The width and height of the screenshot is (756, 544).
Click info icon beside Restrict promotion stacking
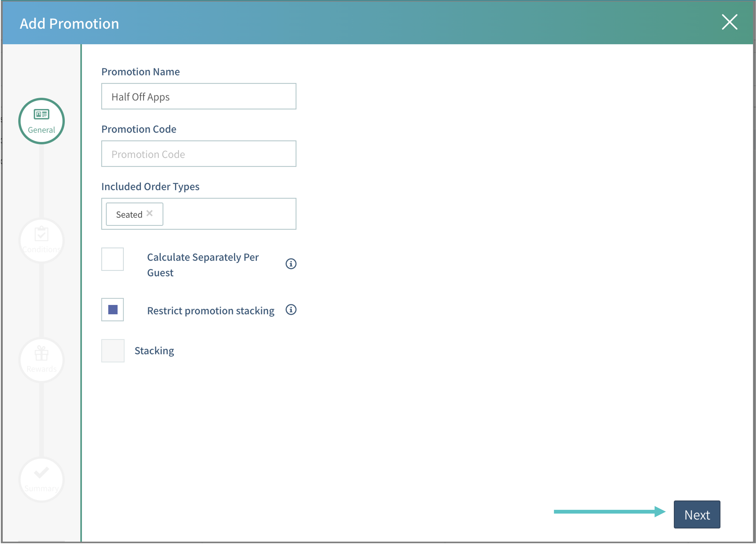click(x=291, y=310)
